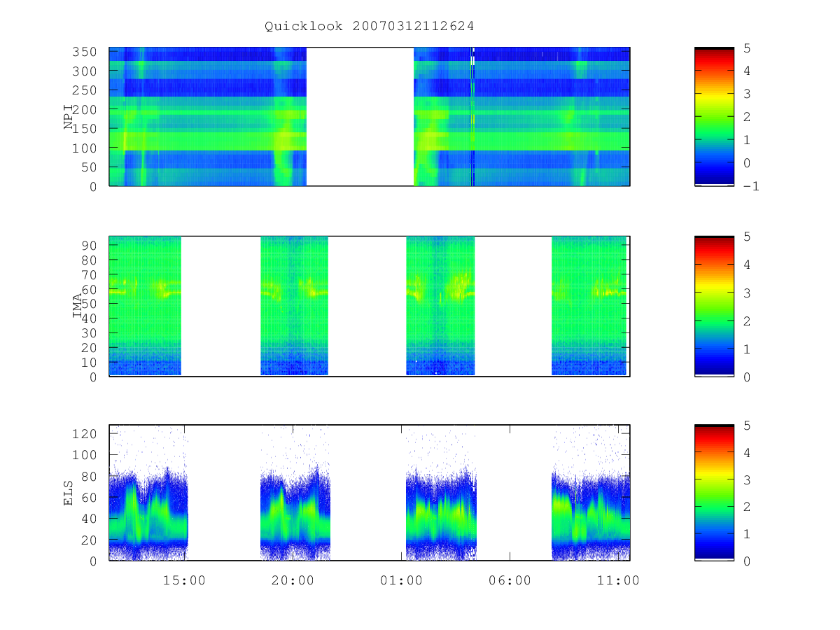The width and height of the screenshot is (840, 630).
Task: Click inside the NPI spectrogram plot
Action: click(370, 117)
